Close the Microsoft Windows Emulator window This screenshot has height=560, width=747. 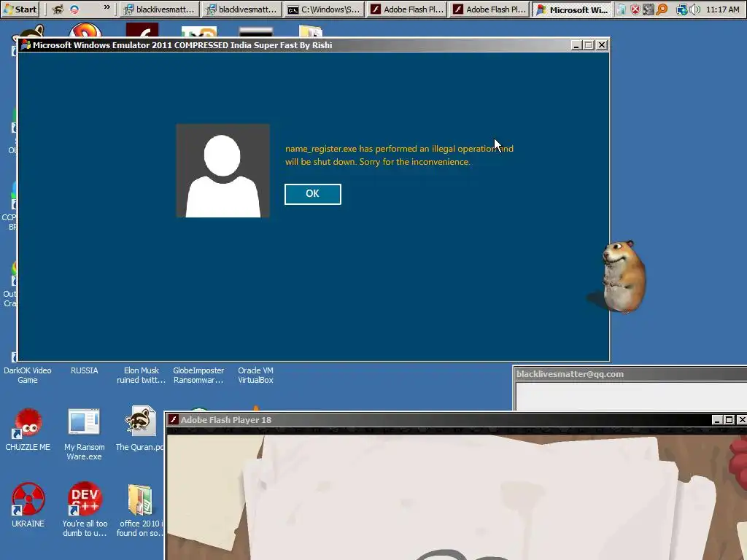pyautogui.click(x=602, y=45)
